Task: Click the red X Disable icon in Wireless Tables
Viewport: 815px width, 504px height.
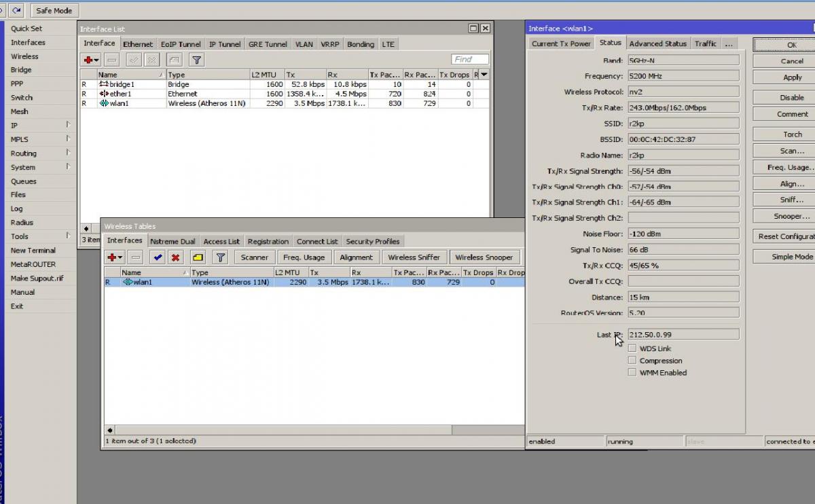Action: coord(175,257)
